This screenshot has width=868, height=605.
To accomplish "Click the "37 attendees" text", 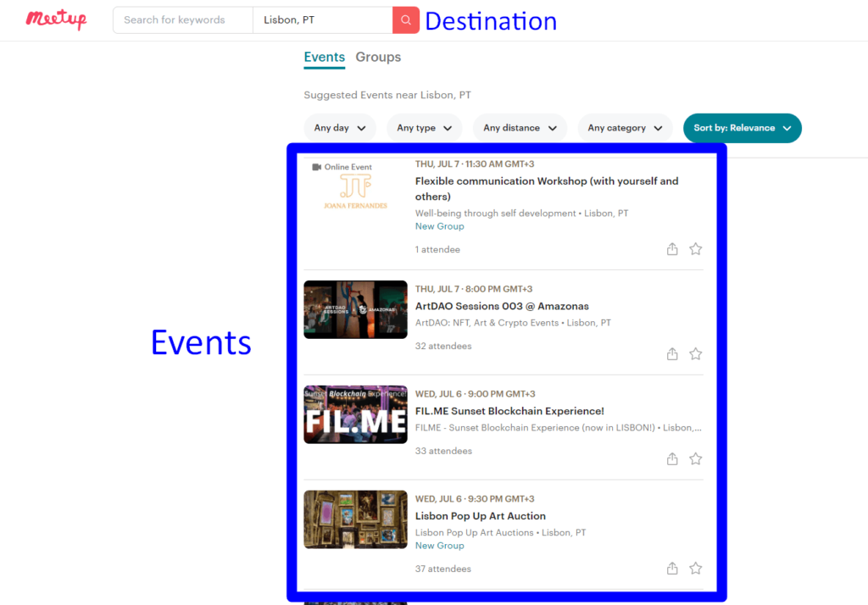I will coord(442,569).
